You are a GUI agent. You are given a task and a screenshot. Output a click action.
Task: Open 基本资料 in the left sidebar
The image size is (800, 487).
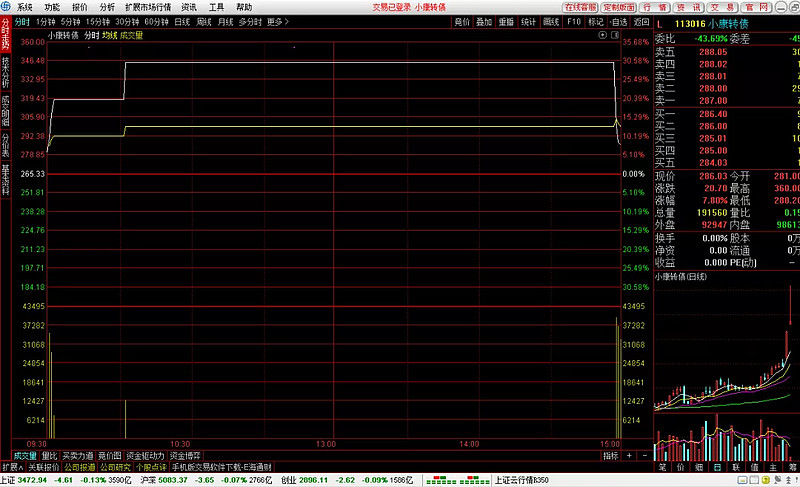click(6, 180)
